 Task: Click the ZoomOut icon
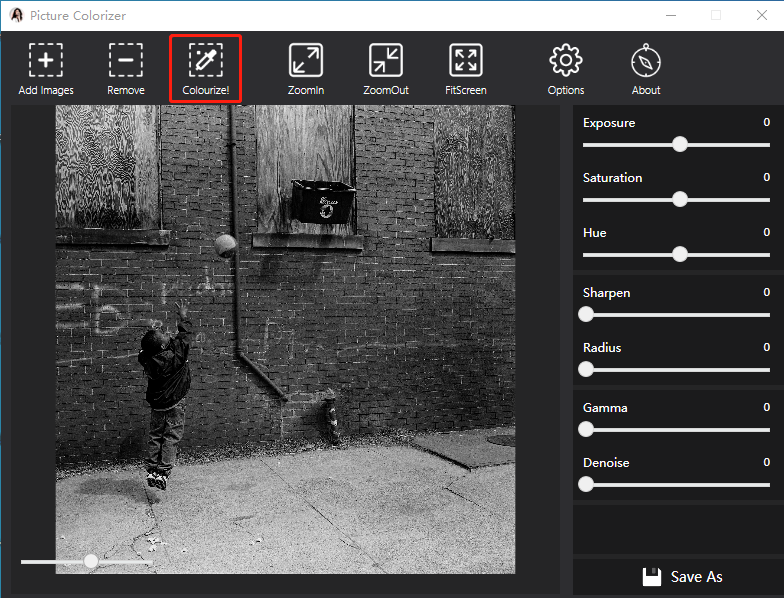[386, 60]
